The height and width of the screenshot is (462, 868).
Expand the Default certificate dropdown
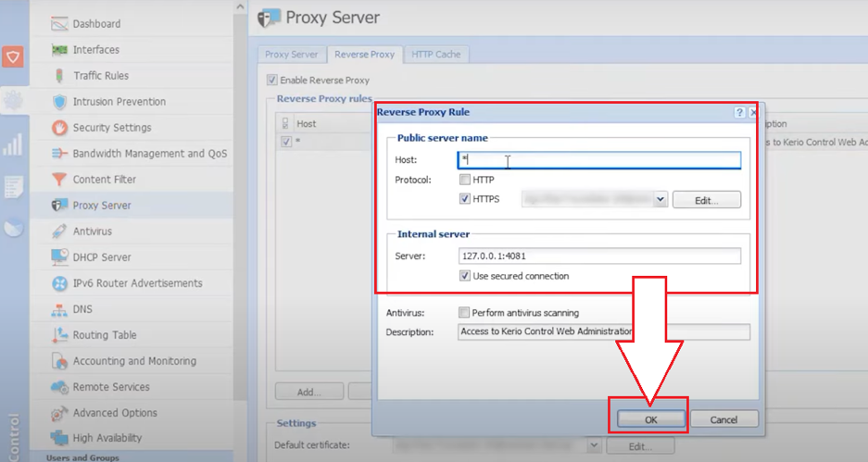pyautogui.click(x=594, y=444)
